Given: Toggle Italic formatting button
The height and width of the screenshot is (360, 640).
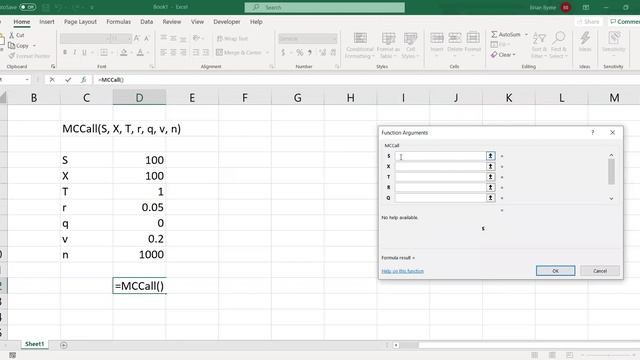Looking at the screenshot, I should pyautogui.click(x=75, y=53).
